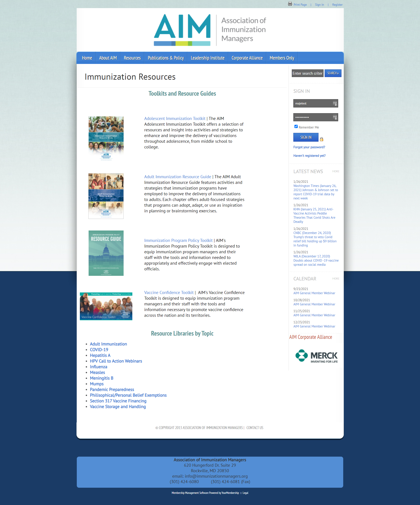The image size is (420, 505).
Task: Click the password manager icon in username field
Action: tap(335, 103)
